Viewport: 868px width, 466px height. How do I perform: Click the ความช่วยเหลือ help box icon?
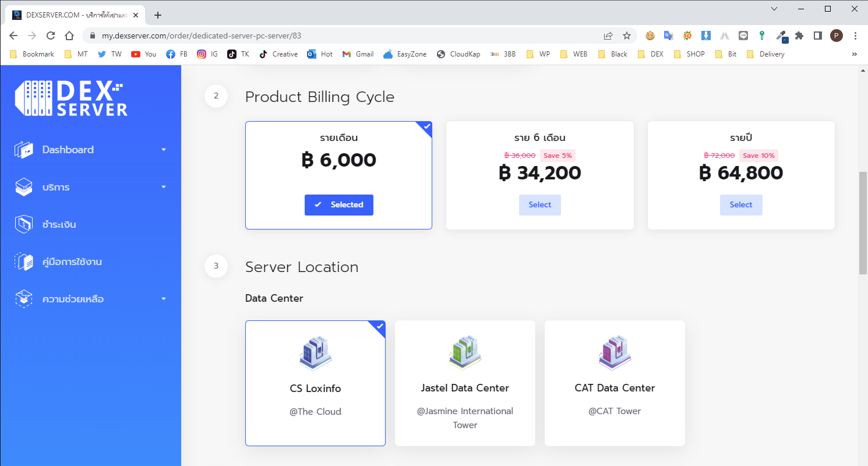[x=24, y=299]
